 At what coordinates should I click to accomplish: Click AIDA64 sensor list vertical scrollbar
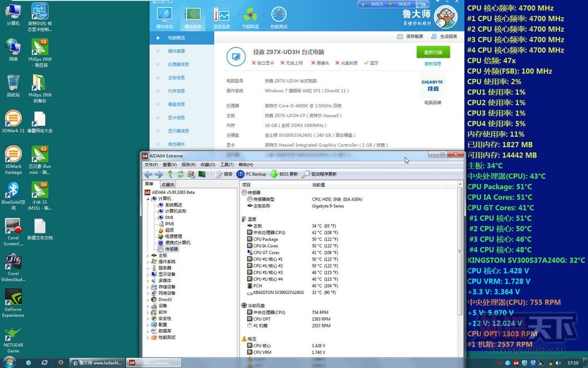pyautogui.click(x=460, y=251)
